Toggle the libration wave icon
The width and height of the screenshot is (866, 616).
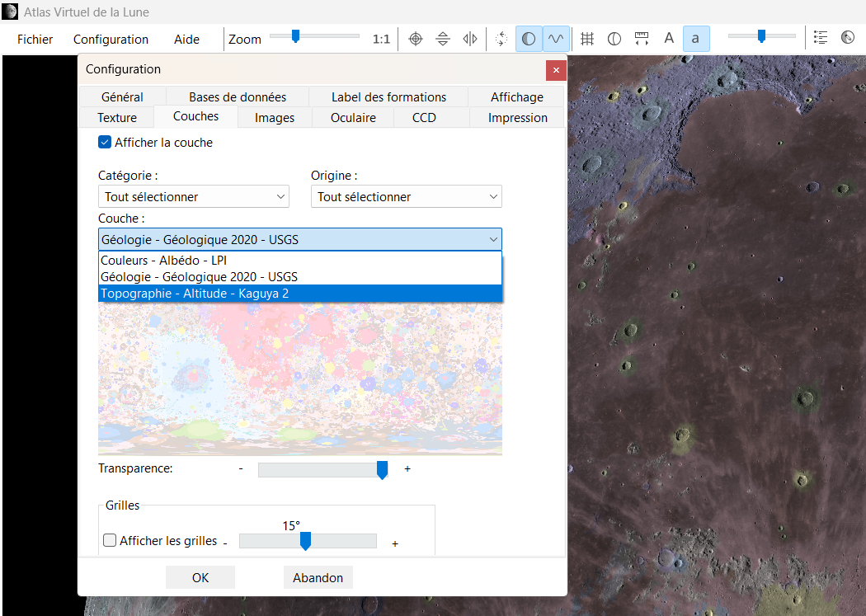pyautogui.click(x=556, y=39)
